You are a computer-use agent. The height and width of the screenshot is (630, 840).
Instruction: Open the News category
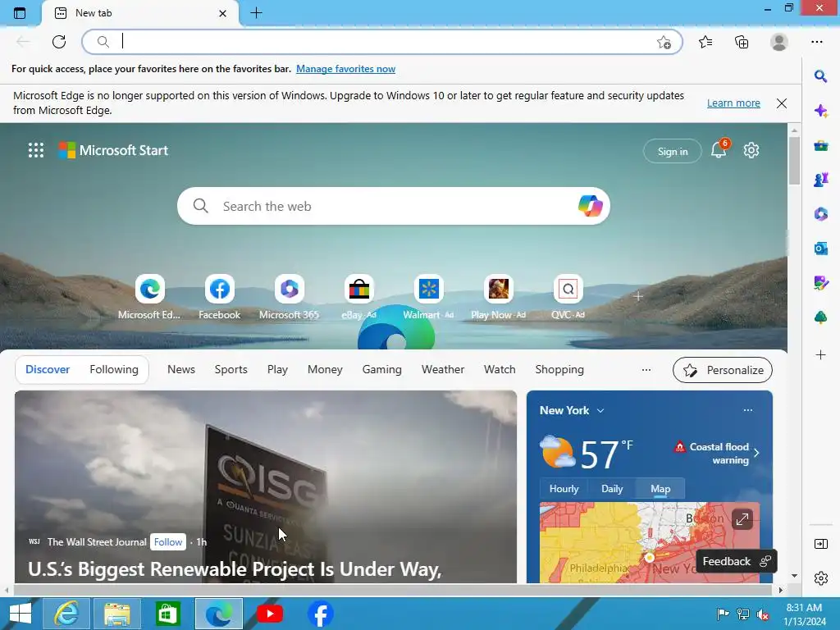pos(181,370)
